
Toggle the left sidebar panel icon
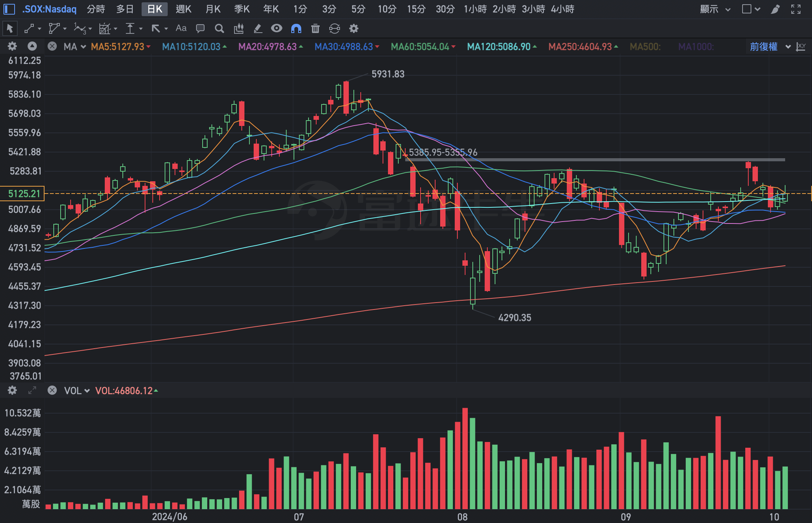click(9, 9)
